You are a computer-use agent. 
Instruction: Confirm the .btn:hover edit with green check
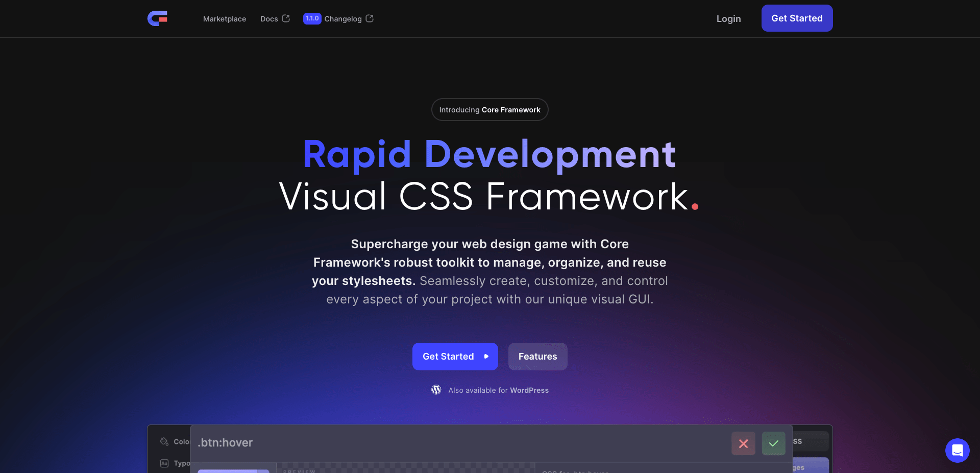coord(773,443)
